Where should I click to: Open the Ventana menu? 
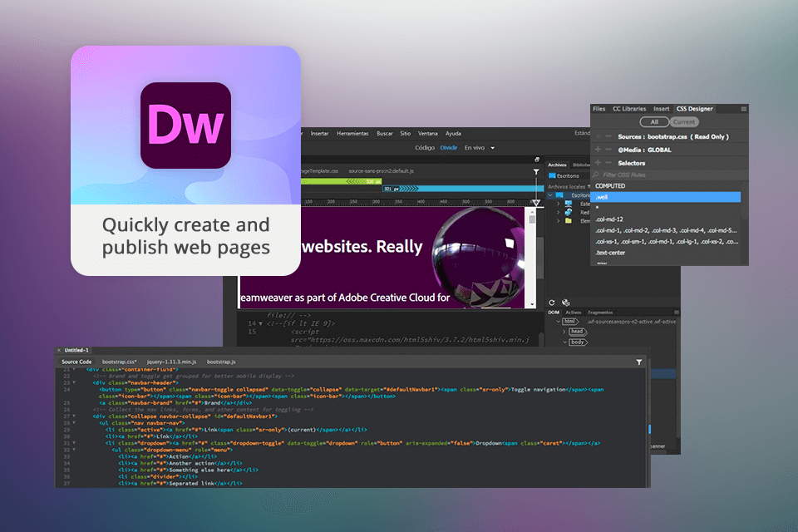tap(428, 133)
